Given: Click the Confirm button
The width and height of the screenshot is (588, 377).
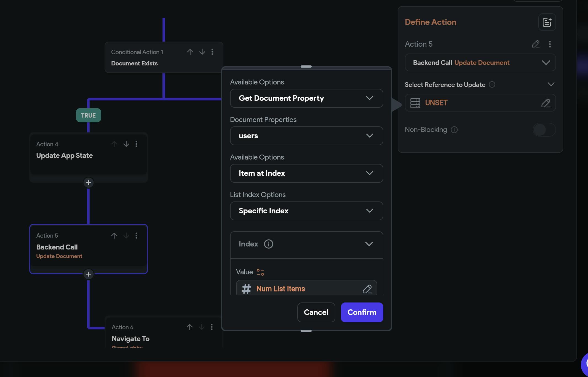Looking at the screenshot, I should (x=362, y=312).
